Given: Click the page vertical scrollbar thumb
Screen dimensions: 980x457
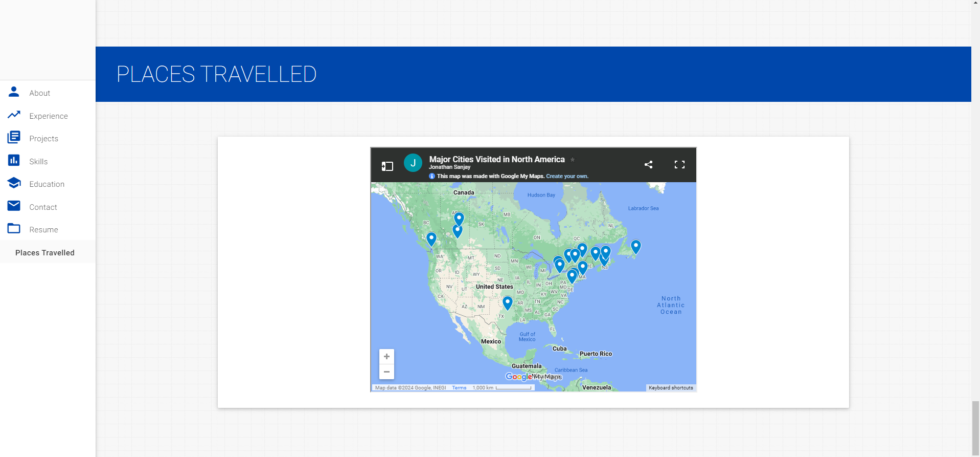Looking at the screenshot, I should pyautogui.click(x=975, y=428).
